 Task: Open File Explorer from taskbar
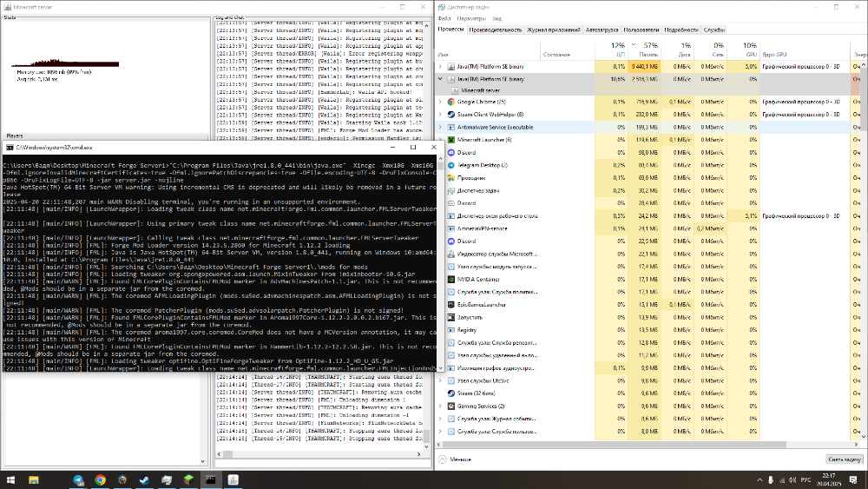point(34,480)
